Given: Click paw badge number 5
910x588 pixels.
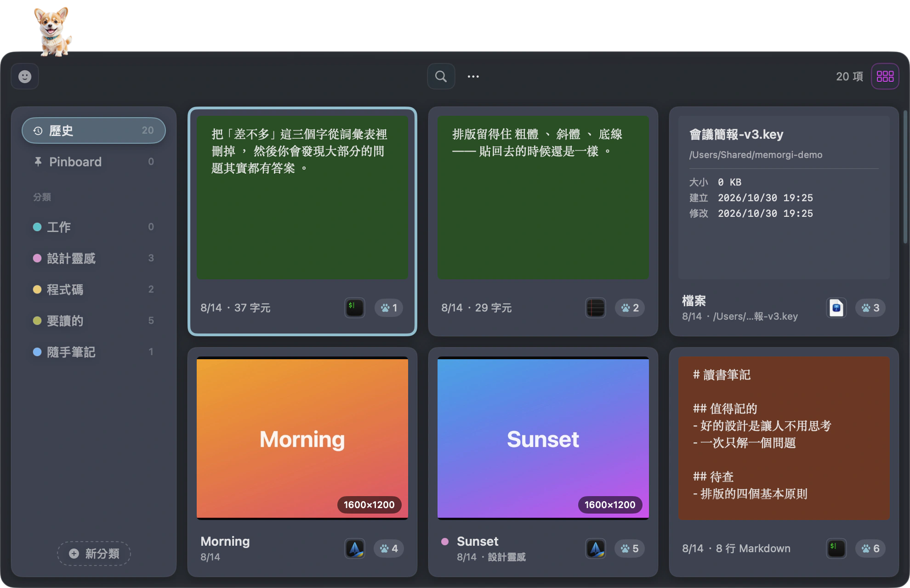Looking at the screenshot, I should tap(630, 548).
